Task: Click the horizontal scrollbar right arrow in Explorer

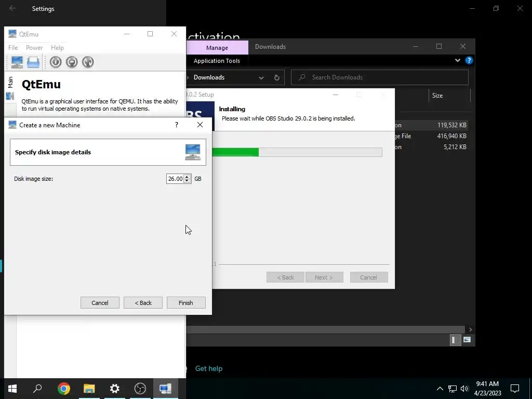Action: [x=470, y=329]
